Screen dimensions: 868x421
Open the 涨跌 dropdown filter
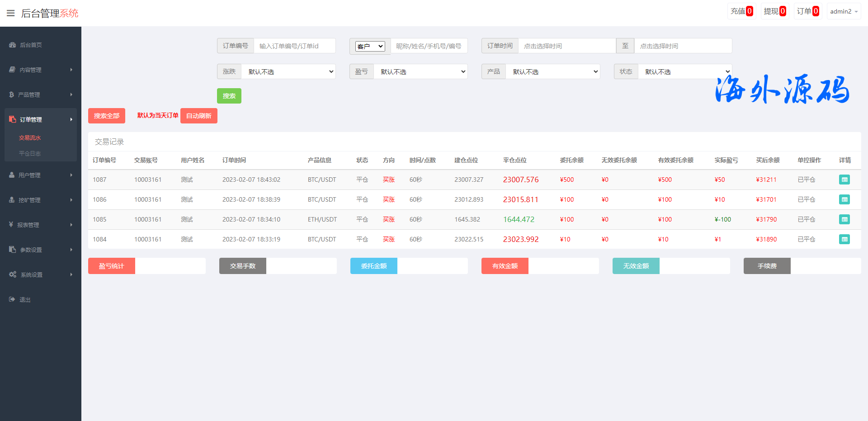click(288, 71)
